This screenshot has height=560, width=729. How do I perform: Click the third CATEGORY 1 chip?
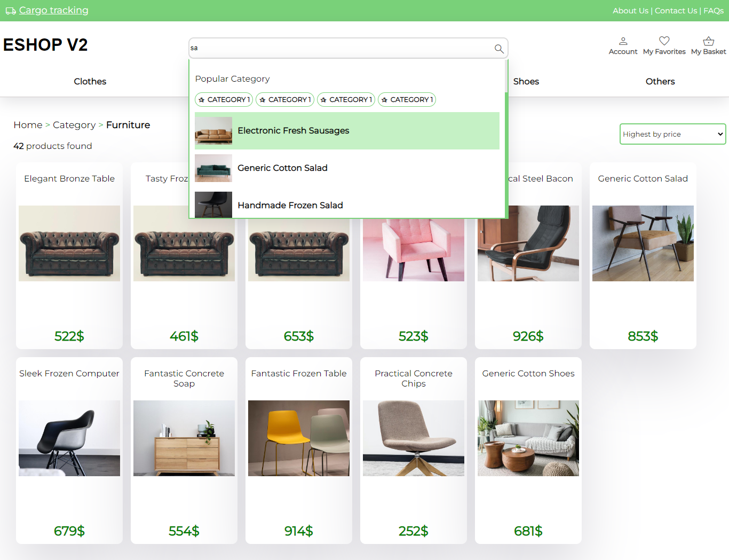click(x=346, y=99)
